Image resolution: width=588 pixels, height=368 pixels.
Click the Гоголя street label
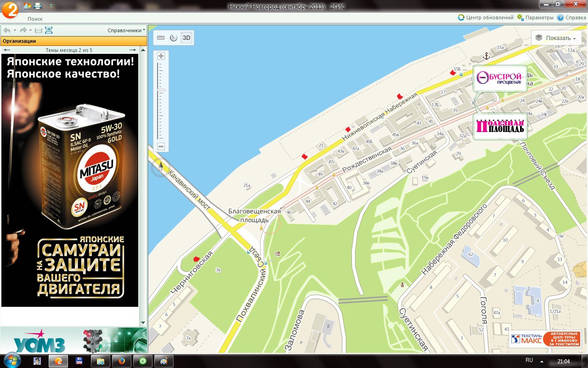tap(484, 310)
